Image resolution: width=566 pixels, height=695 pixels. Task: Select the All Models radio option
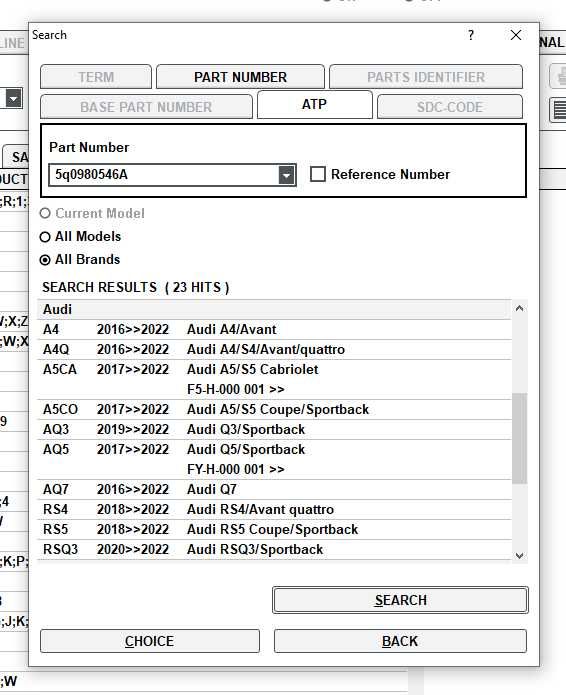click(x=80, y=237)
